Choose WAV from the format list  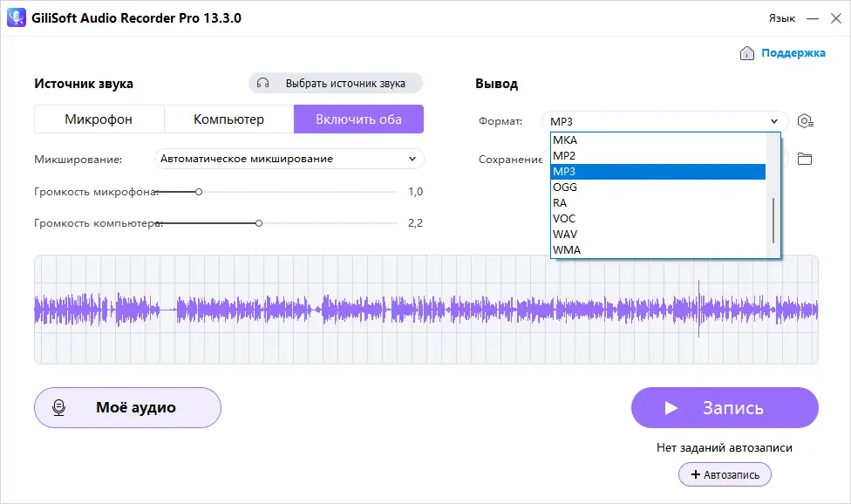pos(658,235)
